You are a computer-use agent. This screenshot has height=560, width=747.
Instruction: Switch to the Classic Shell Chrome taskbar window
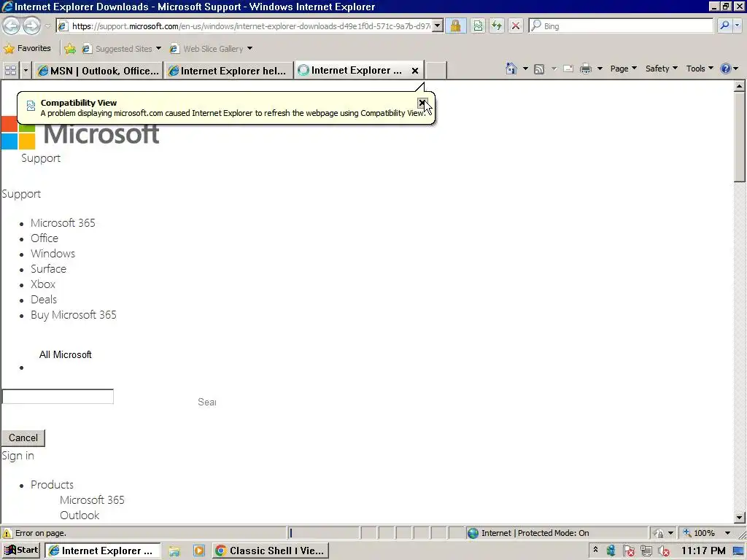point(271,551)
